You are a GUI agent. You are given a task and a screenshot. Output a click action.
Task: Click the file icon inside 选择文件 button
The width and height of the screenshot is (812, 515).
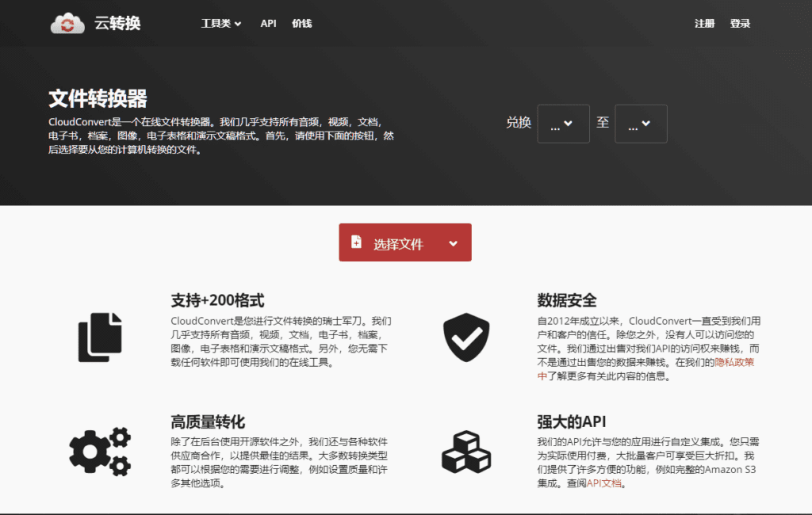355,242
